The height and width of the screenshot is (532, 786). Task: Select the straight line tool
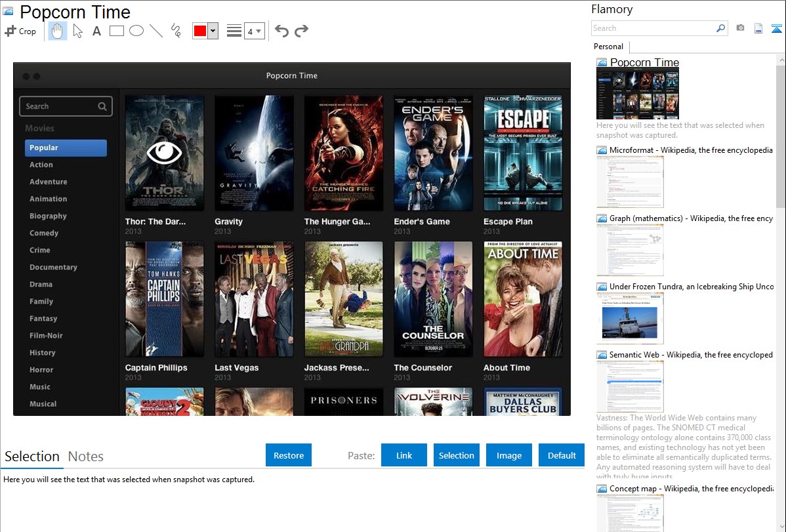tap(156, 31)
